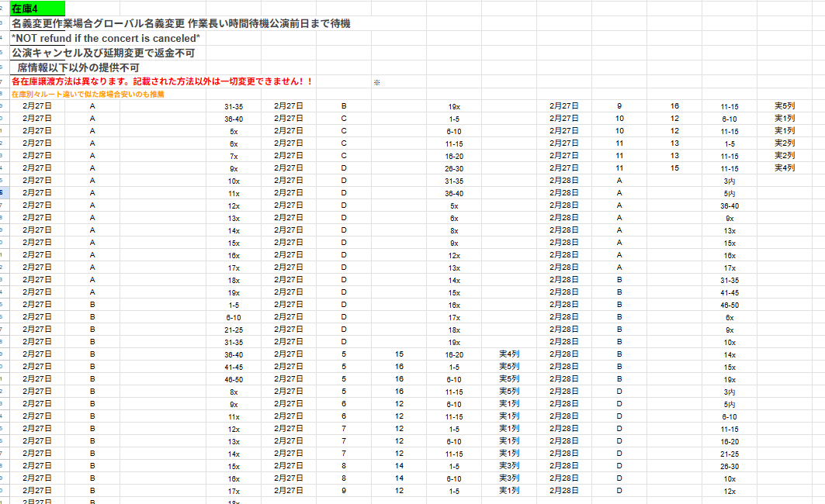This screenshot has height=504, width=825.
Task: Select the 7x seat cell
Action: [234, 157]
